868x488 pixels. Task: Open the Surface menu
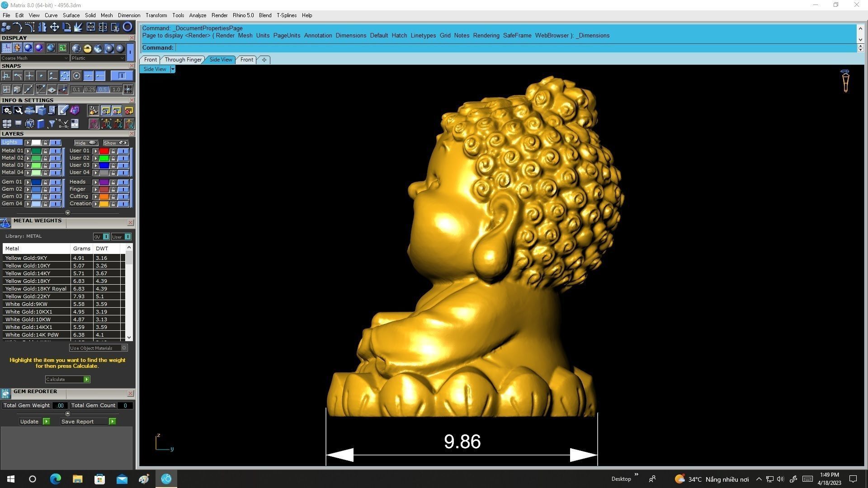coord(71,15)
